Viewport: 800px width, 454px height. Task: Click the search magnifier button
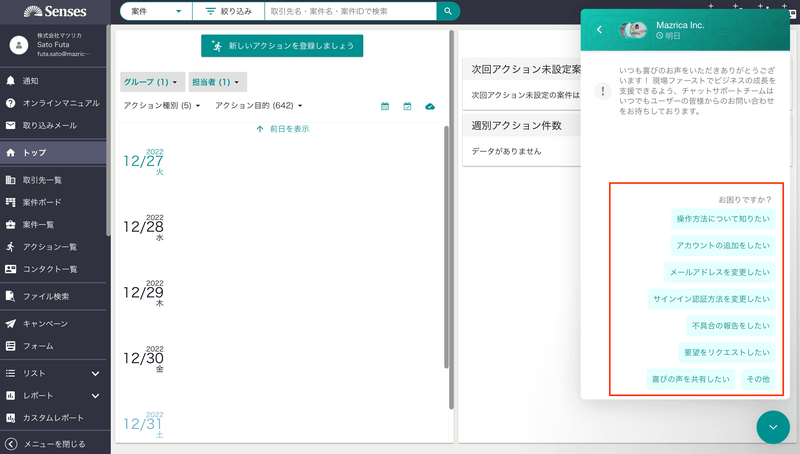449,11
